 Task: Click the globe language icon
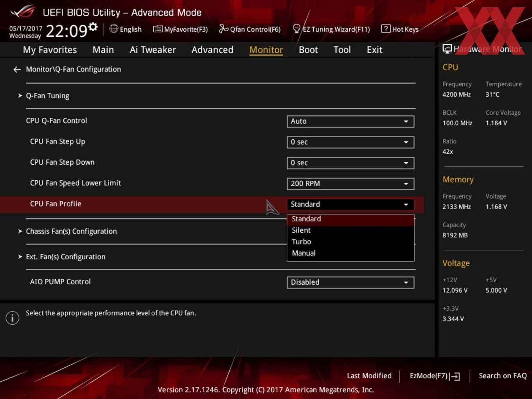[113, 29]
